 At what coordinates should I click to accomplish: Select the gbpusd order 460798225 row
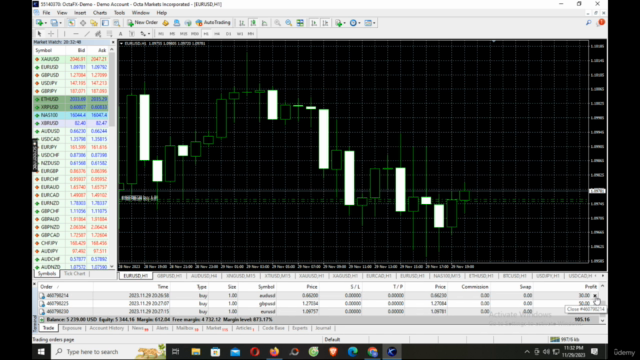[318, 303]
